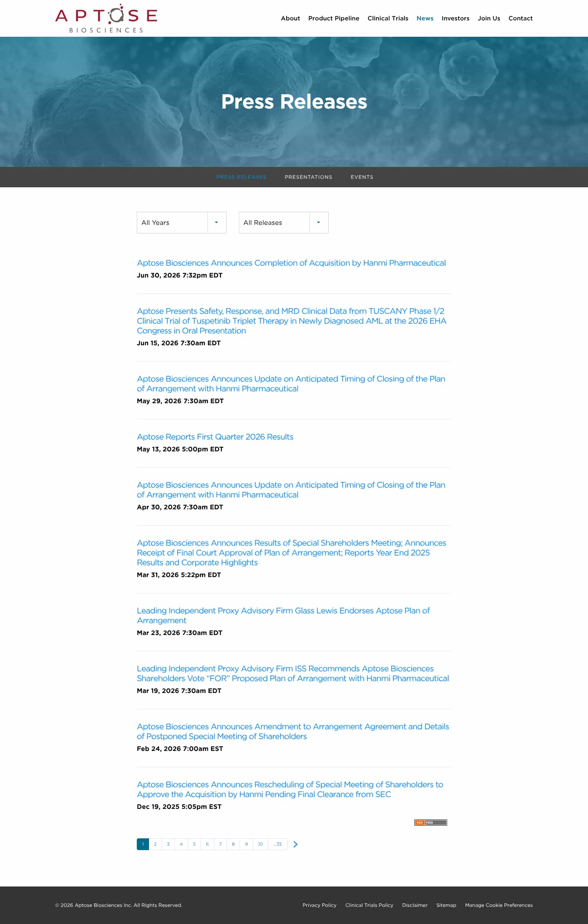This screenshot has width=588, height=924.
Task: Switch to the Presentations tab
Action: click(308, 177)
